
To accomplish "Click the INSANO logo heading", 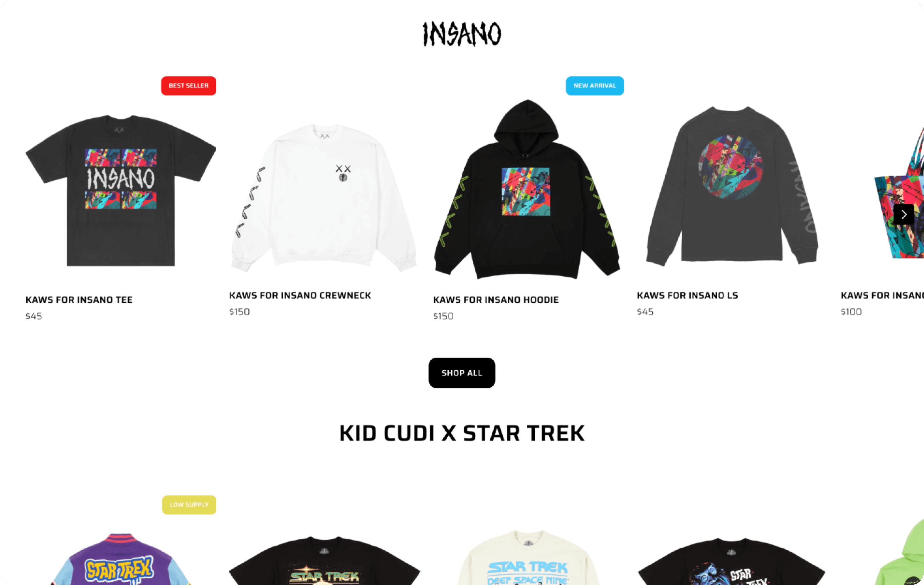I will pos(462,34).
